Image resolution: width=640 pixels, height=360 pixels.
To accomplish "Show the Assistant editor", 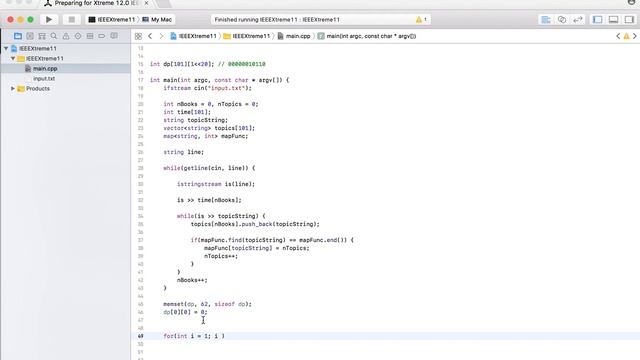I will coord(562,20).
